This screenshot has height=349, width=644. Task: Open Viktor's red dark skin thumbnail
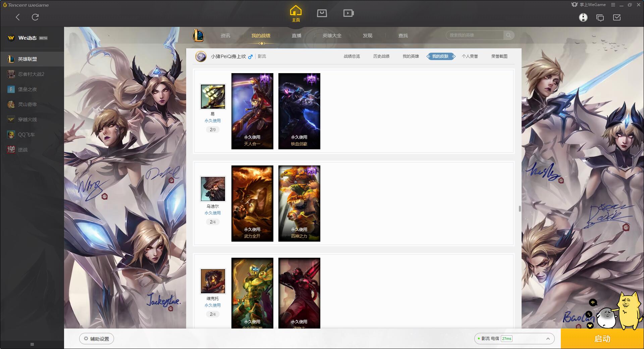(x=299, y=293)
